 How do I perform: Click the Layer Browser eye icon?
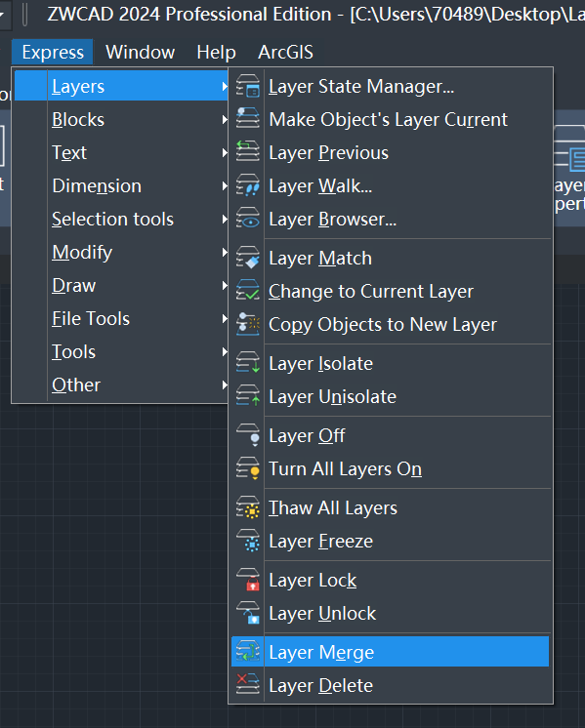248,220
